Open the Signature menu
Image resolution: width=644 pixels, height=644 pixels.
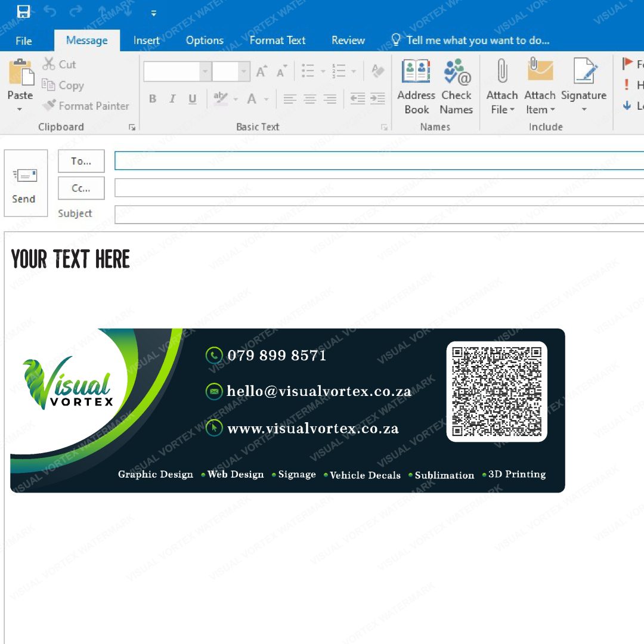584,86
